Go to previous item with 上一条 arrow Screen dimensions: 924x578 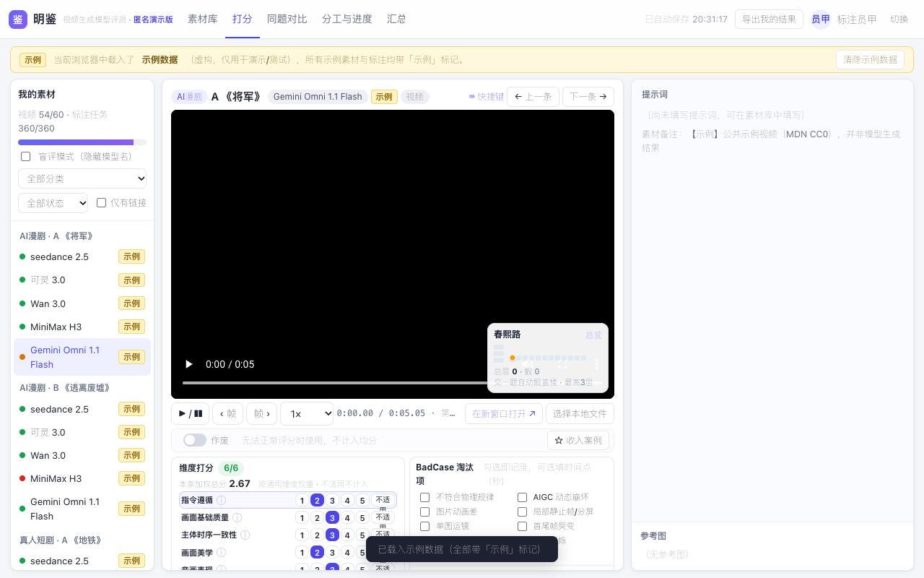[x=533, y=96]
